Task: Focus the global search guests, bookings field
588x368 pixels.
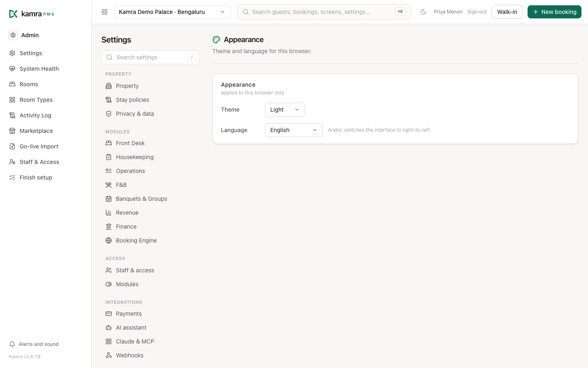Action: coord(324,12)
